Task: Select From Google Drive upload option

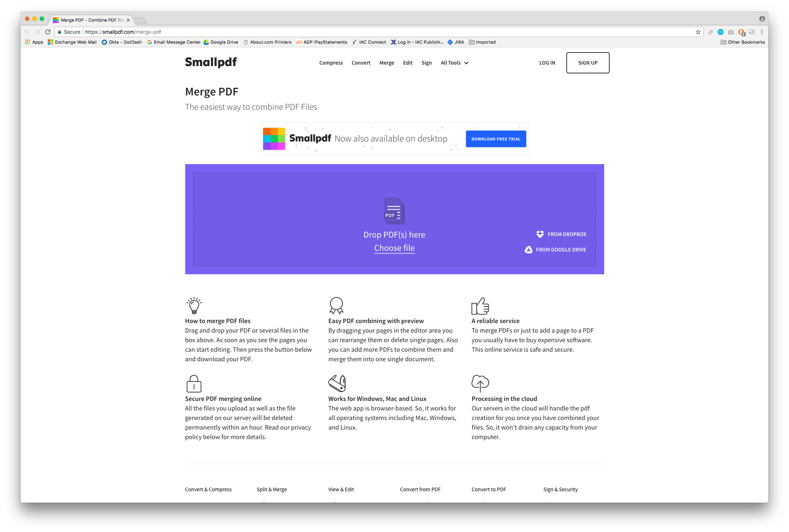Action: point(555,250)
